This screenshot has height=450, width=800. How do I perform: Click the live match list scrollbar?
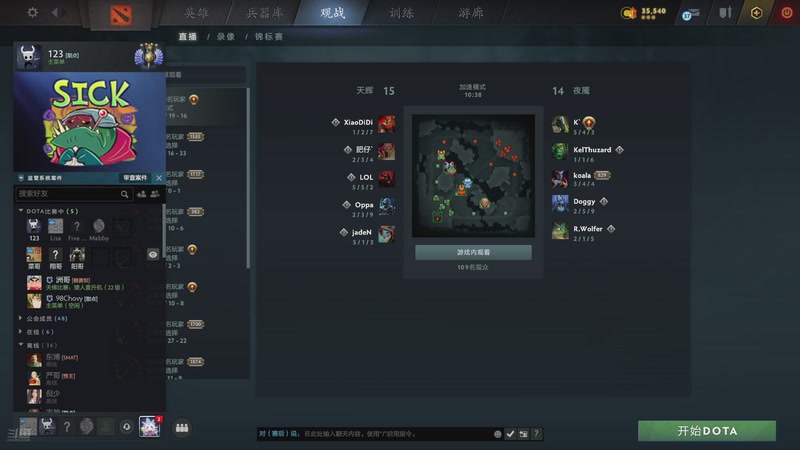[x=248, y=179]
